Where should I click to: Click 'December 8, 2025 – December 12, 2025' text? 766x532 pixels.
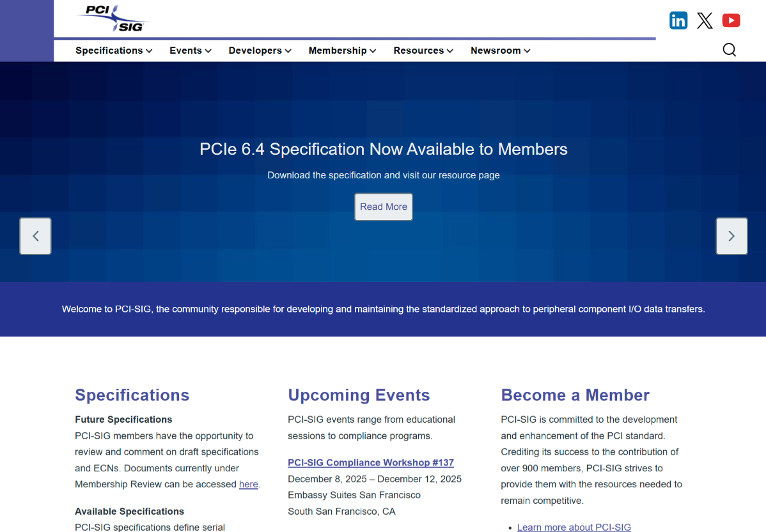(x=375, y=479)
